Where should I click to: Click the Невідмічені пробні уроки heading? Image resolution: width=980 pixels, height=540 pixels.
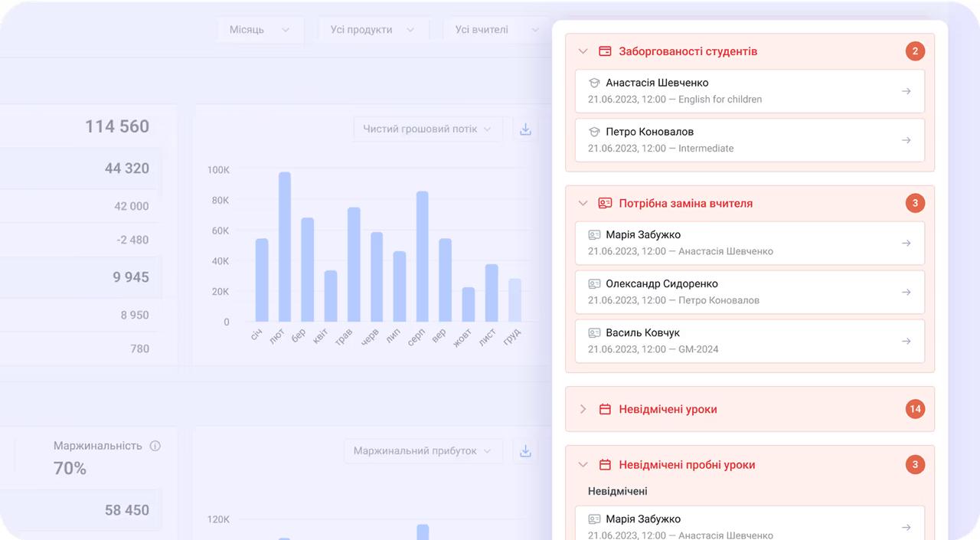tap(687, 464)
